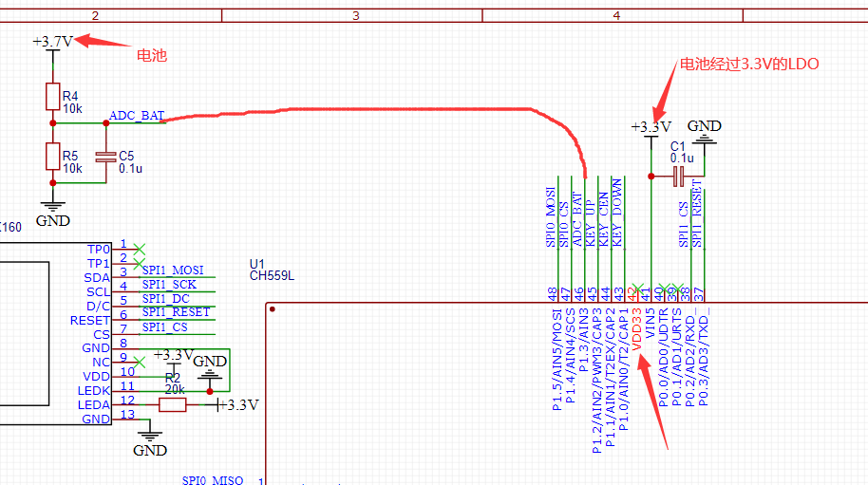Image resolution: width=868 pixels, height=485 pixels.
Task: Click the U1 CH559L designator text
Action: (272, 270)
